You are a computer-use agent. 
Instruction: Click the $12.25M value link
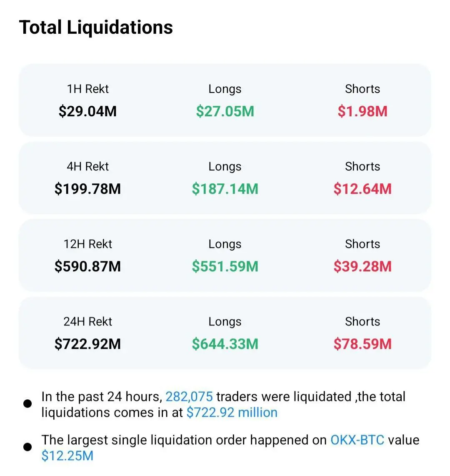[67, 456]
